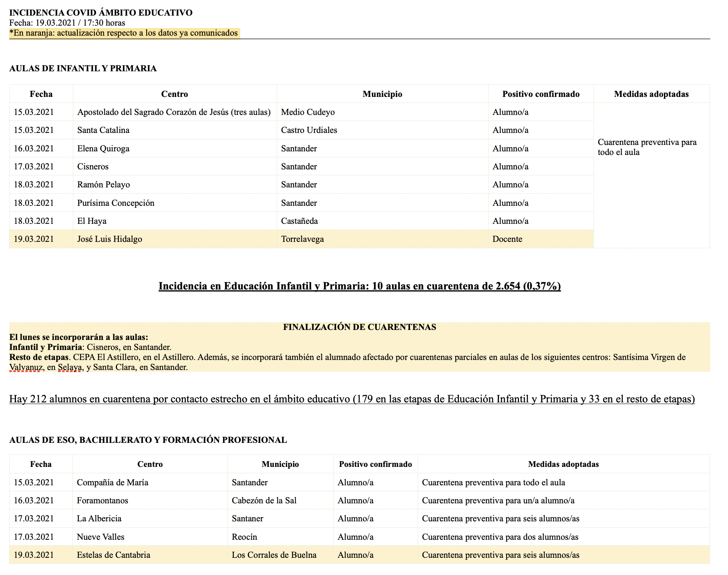Click the underlined "Incidencia en Educación Infantil" line
Image resolution: width=728 pixels, height=575 pixels.
click(359, 286)
